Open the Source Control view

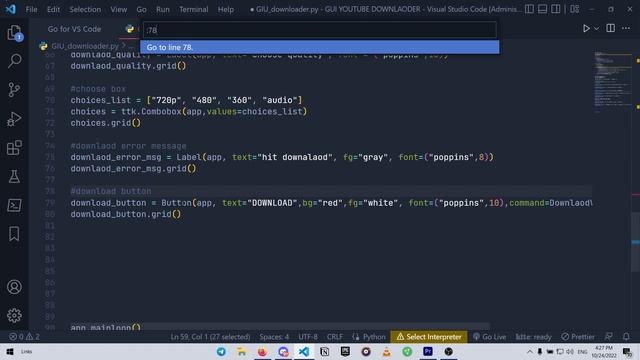pyautogui.click(x=14, y=89)
